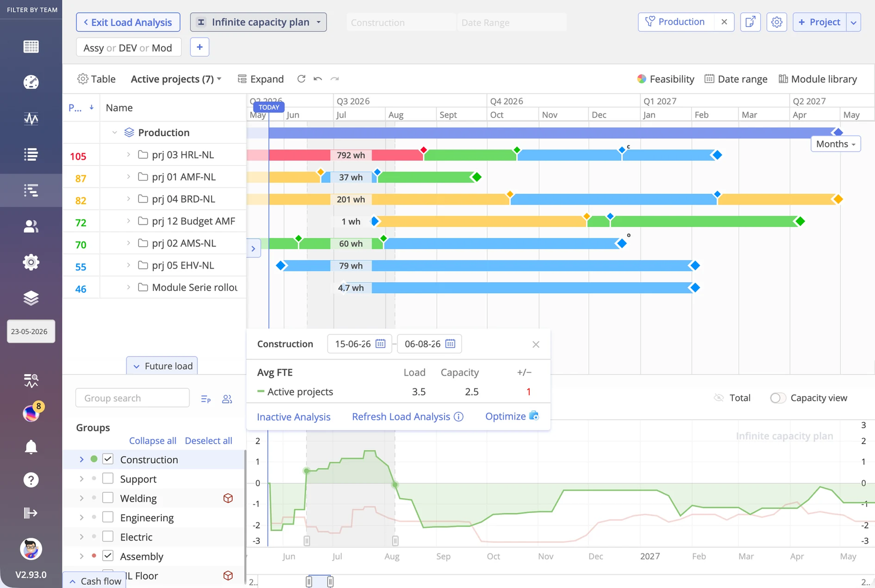
Task: Open the settings gear button near Project
Action: point(777,22)
